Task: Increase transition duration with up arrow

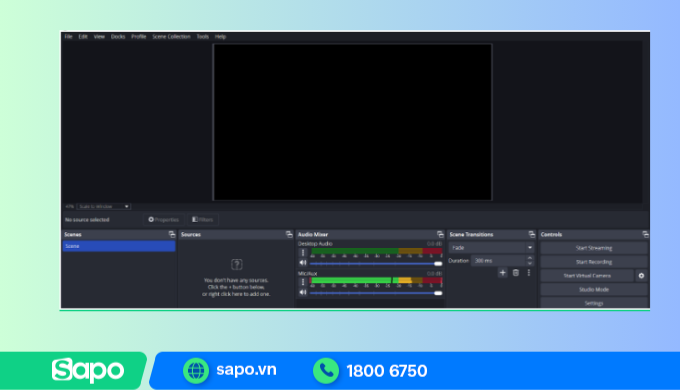Action: pos(530,258)
